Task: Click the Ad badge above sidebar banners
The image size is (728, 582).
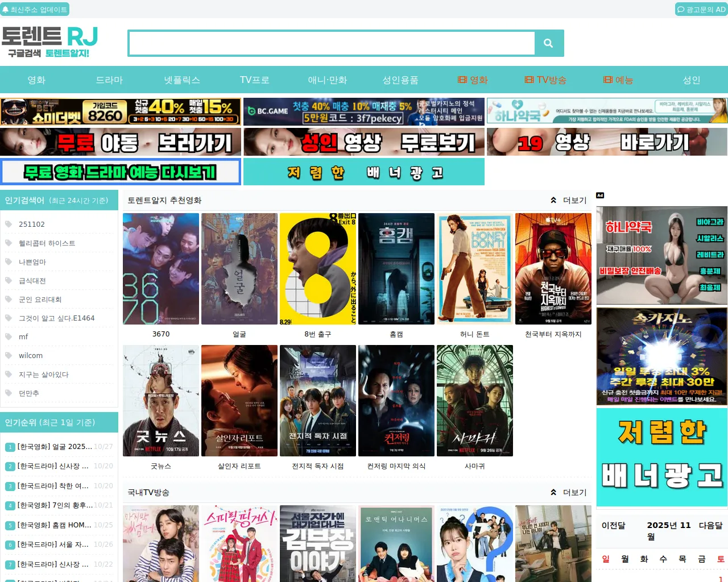Action: coord(600,196)
